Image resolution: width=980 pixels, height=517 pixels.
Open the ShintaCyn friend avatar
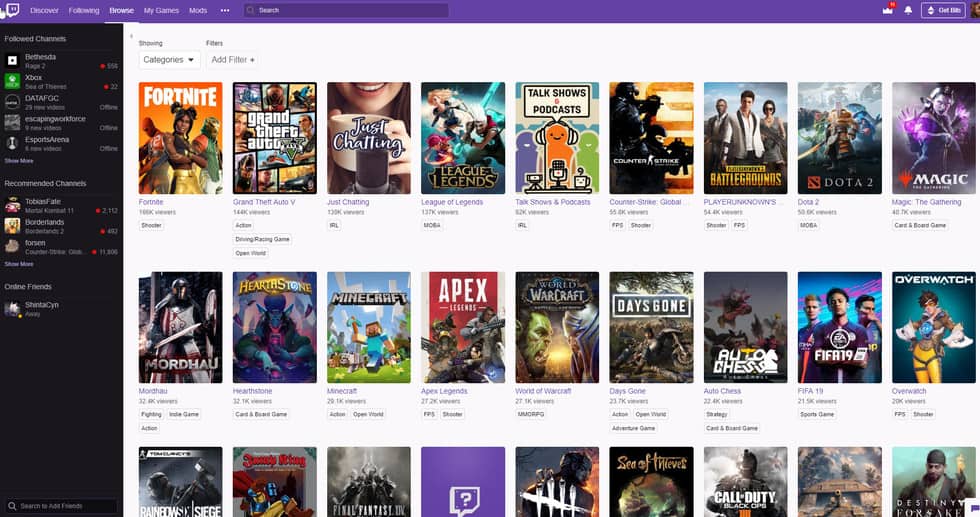click(x=12, y=308)
